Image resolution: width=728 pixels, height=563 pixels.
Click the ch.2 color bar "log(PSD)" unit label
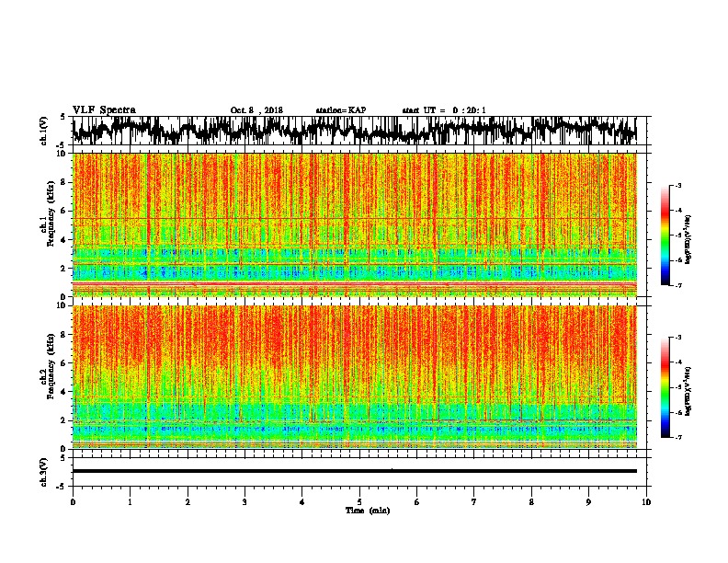tap(688, 391)
